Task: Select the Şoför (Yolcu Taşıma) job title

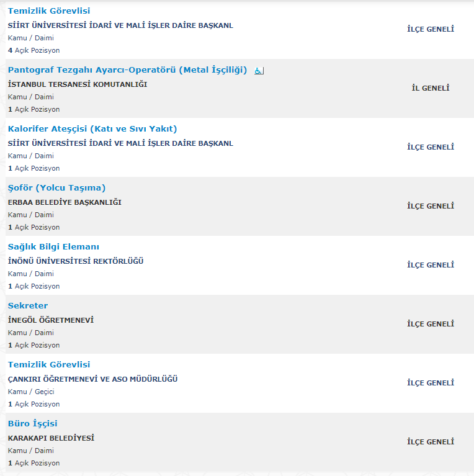Action: point(56,188)
